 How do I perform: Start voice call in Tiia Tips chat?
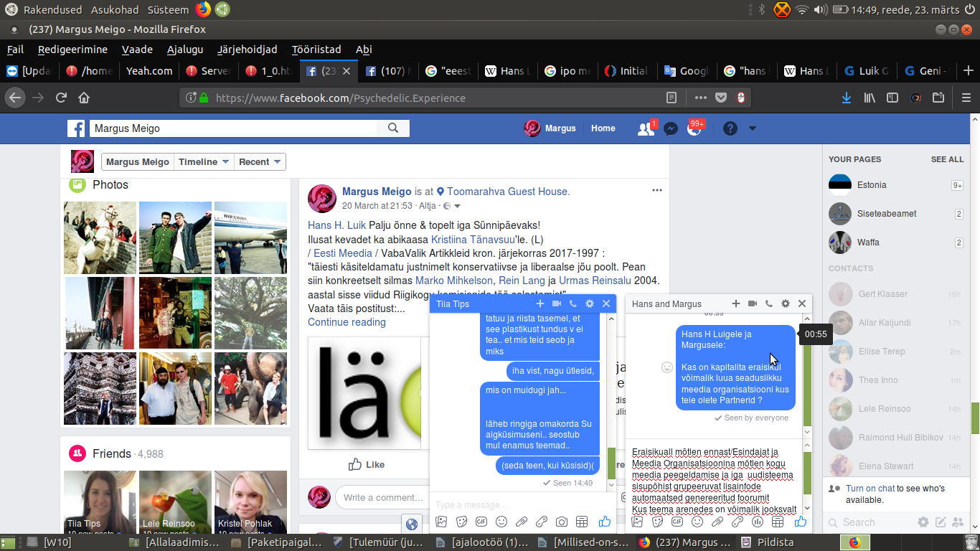(x=573, y=304)
